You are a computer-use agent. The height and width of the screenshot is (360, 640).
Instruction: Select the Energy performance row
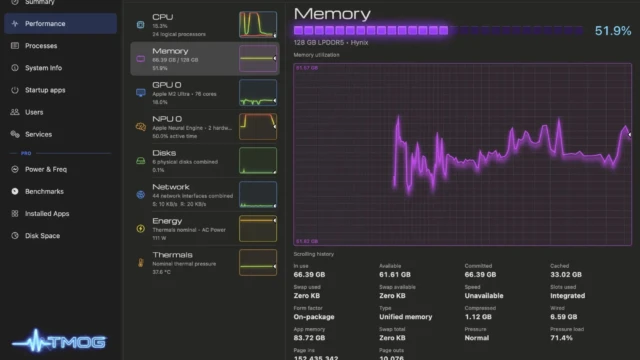[x=205, y=229]
